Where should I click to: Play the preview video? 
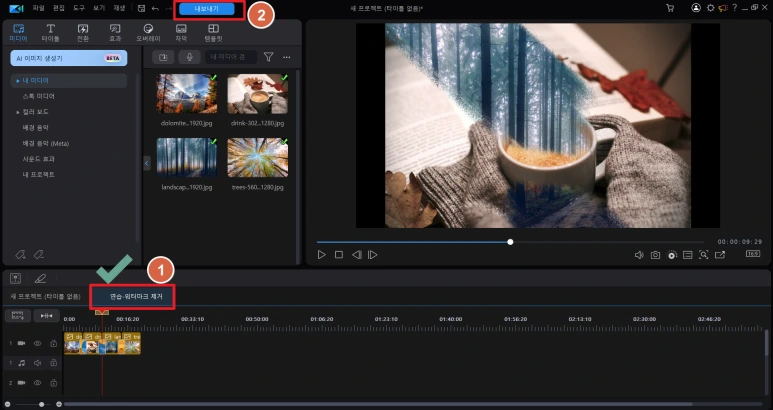pyautogui.click(x=321, y=255)
